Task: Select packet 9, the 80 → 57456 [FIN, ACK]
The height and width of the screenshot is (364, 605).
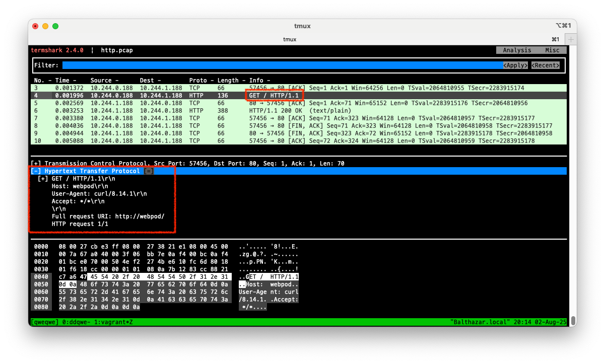Action: 299,133
